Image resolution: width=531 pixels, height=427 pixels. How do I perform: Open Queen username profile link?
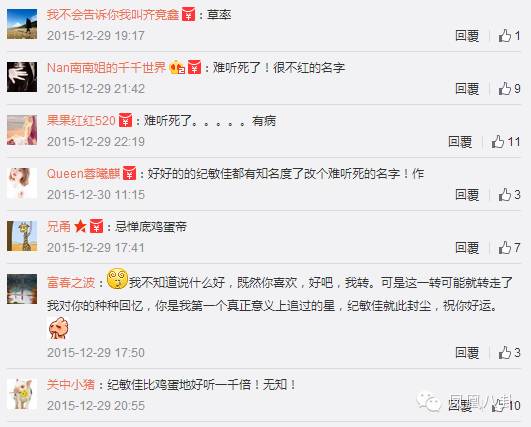(x=84, y=174)
